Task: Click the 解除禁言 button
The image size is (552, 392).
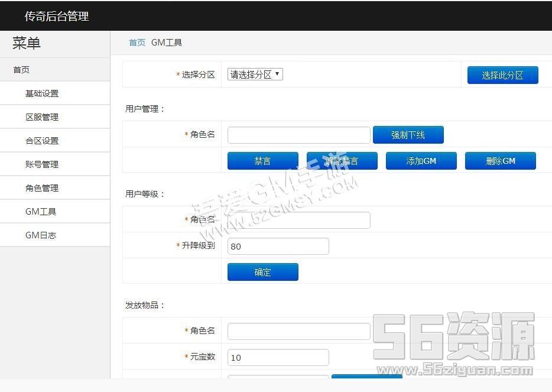Action: [x=342, y=161]
